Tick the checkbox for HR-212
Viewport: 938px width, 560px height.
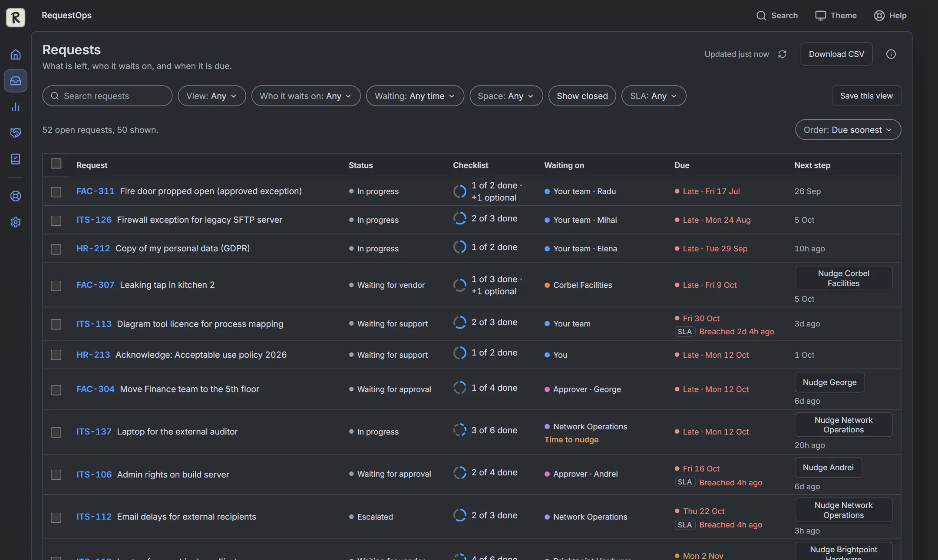[56, 249]
